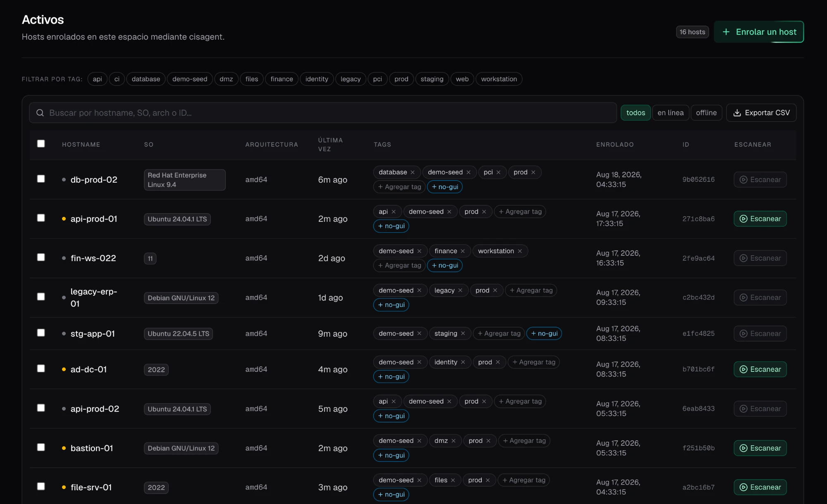Image resolution: width=827 pixels, height=504 pixels.
Task: Start Escanear for ad-dc-01
Action: pyautogui.click(x=760, y=369)
